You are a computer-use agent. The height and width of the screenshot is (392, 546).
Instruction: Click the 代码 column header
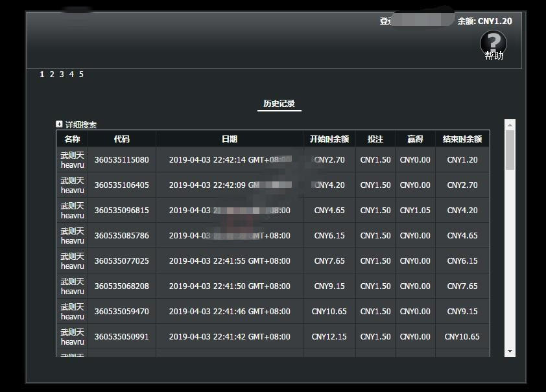pos(122,139)
